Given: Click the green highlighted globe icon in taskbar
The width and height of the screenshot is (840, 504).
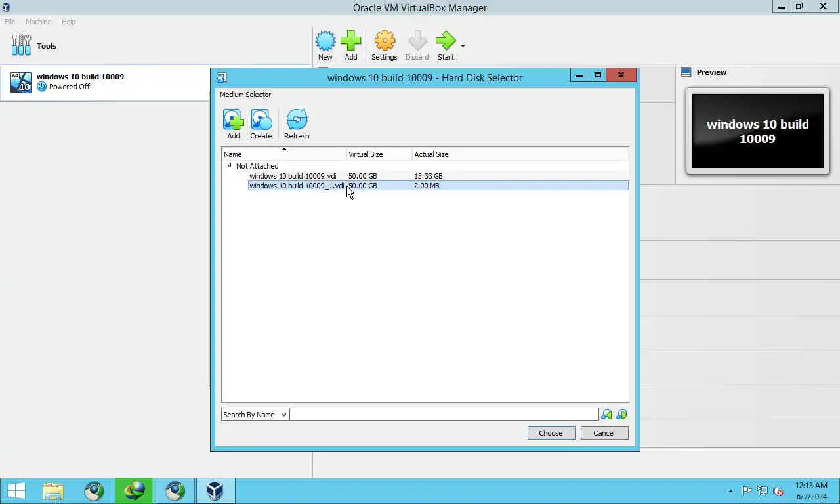Looking at the screenshot, I should (135, 491).
